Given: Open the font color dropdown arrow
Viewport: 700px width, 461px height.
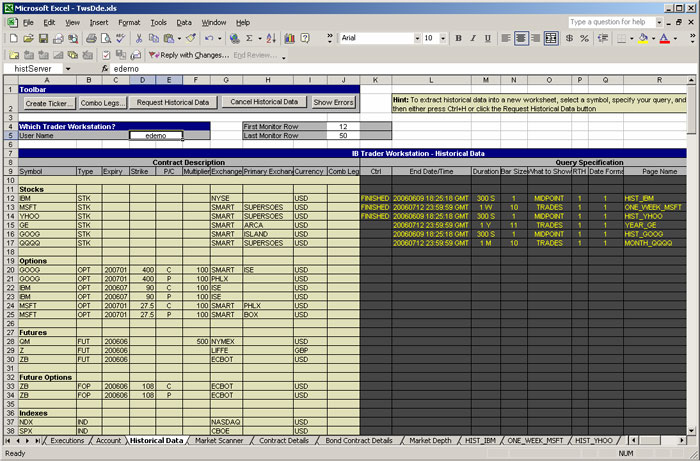Looking at the screenshot, I should click(x=675, y=39).
